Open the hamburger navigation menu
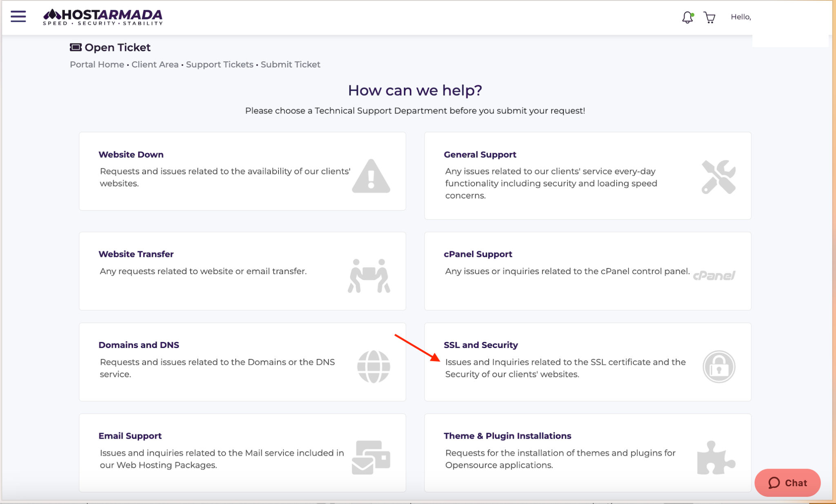Image resolution: width=836 pixels, height=504 pixels. tap(18, 16)
